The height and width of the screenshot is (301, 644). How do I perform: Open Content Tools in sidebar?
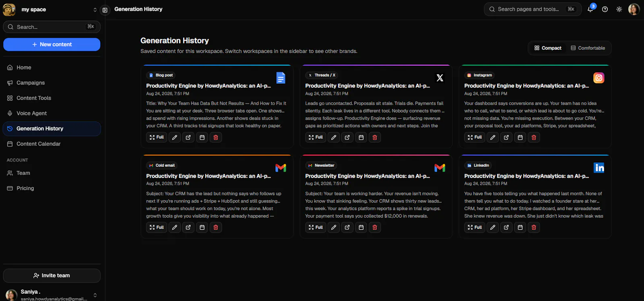[x=52, y=98]
